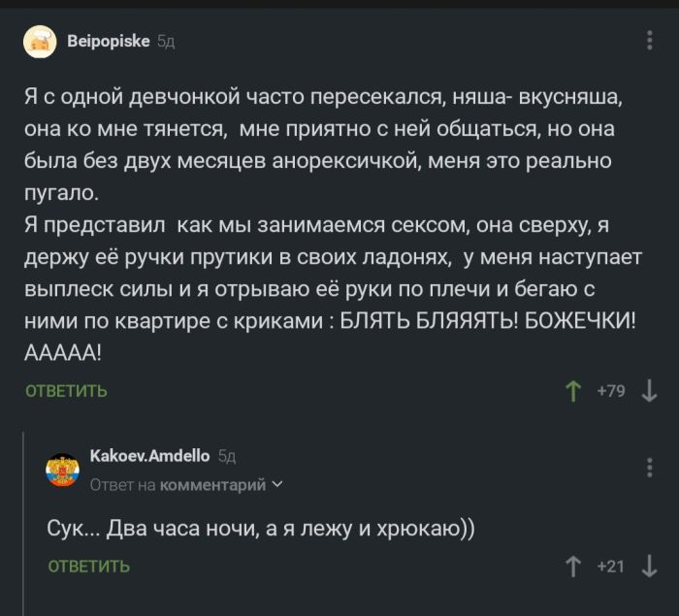
Task: Click the Kakoev.Amdello username
Action: click(x=148, y=456)
